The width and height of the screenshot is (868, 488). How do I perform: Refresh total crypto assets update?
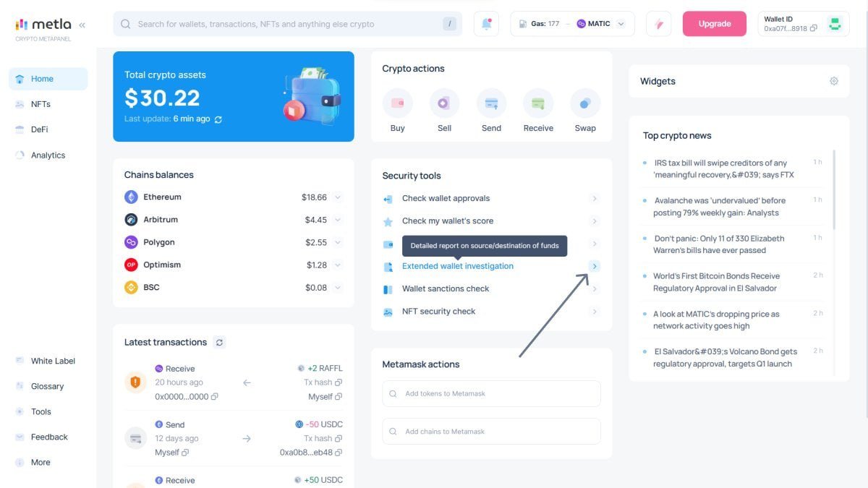[x=218, y=119]
